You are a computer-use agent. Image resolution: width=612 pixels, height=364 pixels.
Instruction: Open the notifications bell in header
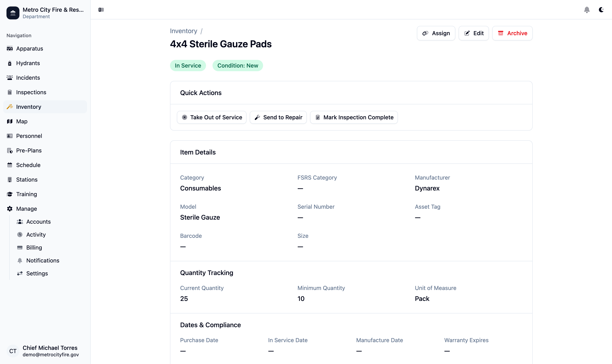pyautogui.click(x=586, y=10)
